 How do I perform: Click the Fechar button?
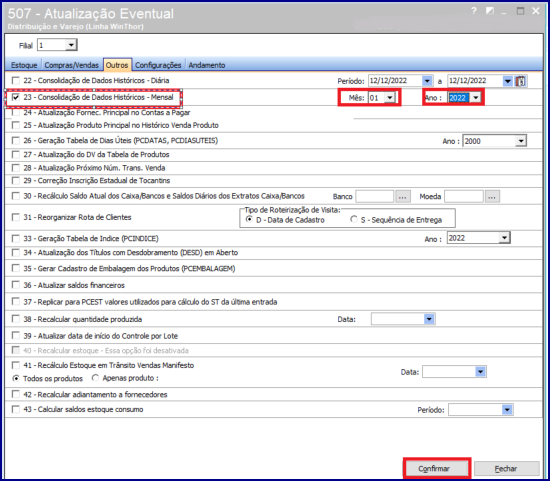click(x=506, y=469)
